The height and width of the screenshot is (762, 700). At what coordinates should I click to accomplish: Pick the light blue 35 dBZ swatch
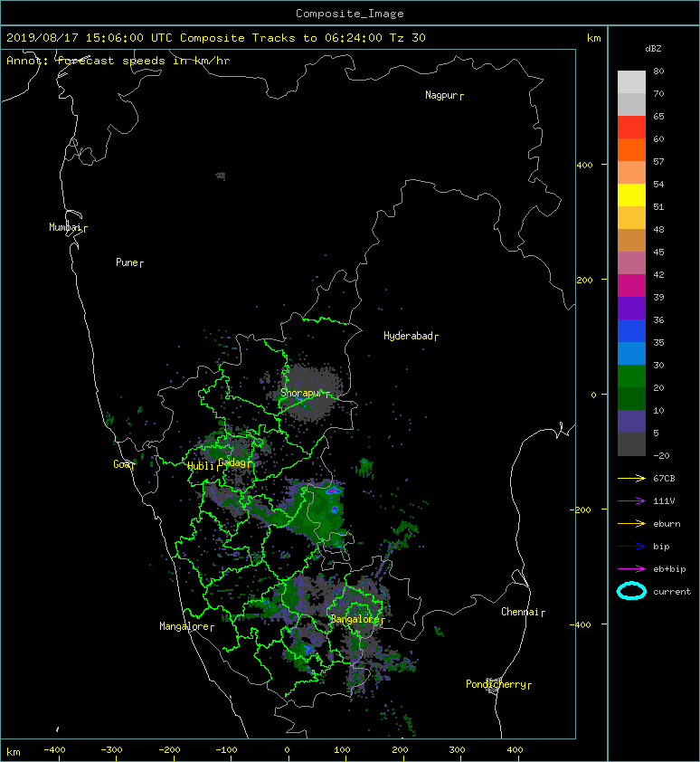(x=631, y=353)
